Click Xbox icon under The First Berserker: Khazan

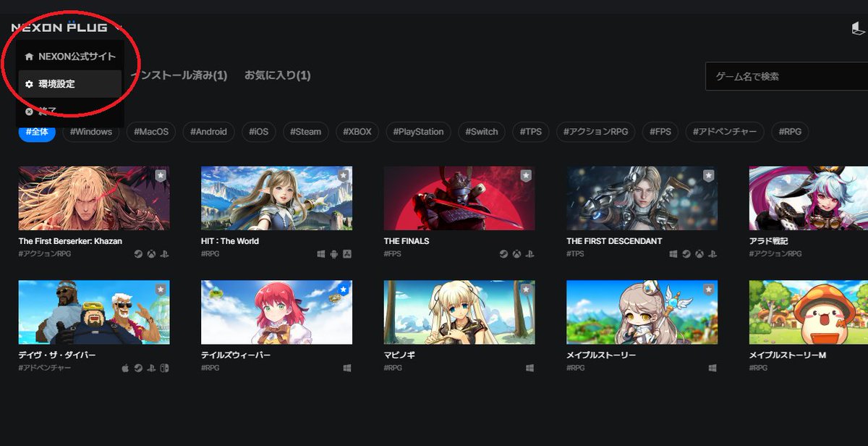[x=152, y=254]
